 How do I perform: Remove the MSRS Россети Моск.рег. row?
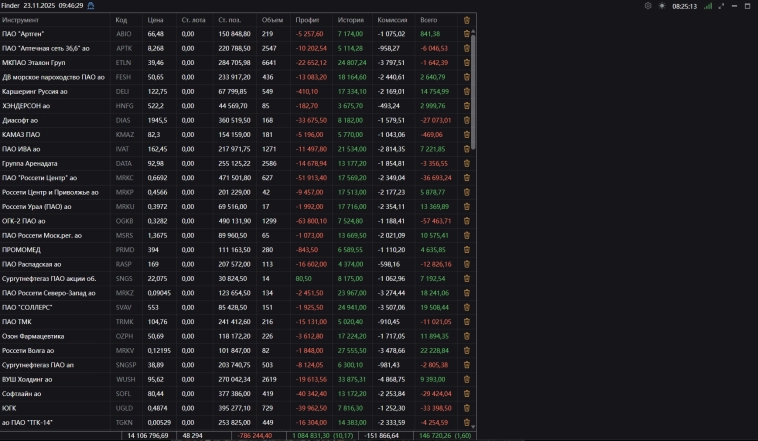pos(466,235)
